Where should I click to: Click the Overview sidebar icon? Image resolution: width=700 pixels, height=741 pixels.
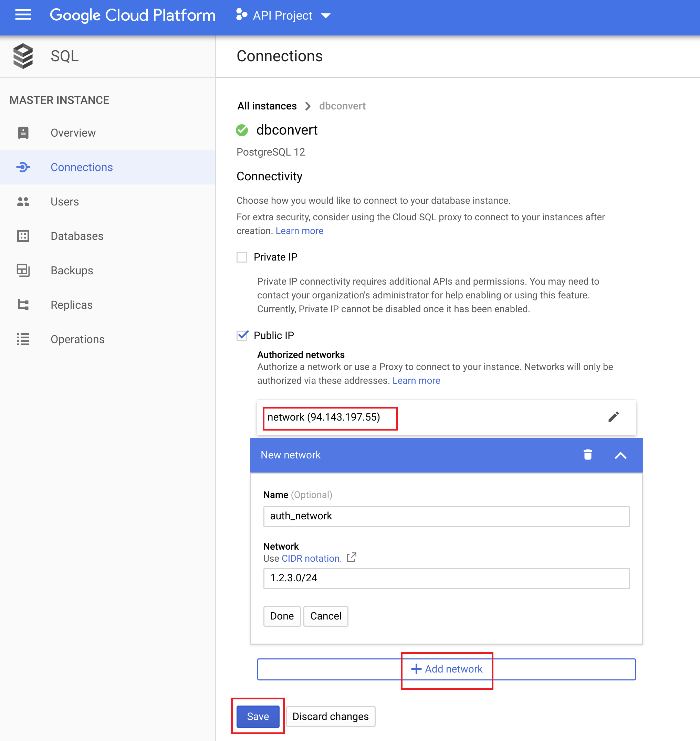point(23,133)
